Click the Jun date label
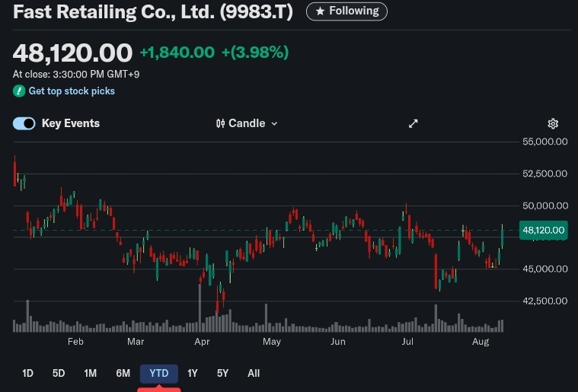 pos(337,342)
